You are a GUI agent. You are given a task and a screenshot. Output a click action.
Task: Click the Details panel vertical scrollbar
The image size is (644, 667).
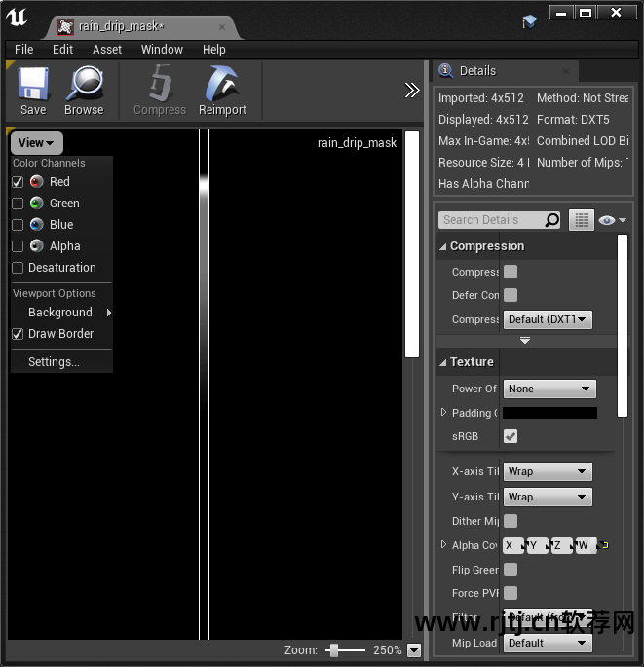pyautogui.click(x=623, y=325)
